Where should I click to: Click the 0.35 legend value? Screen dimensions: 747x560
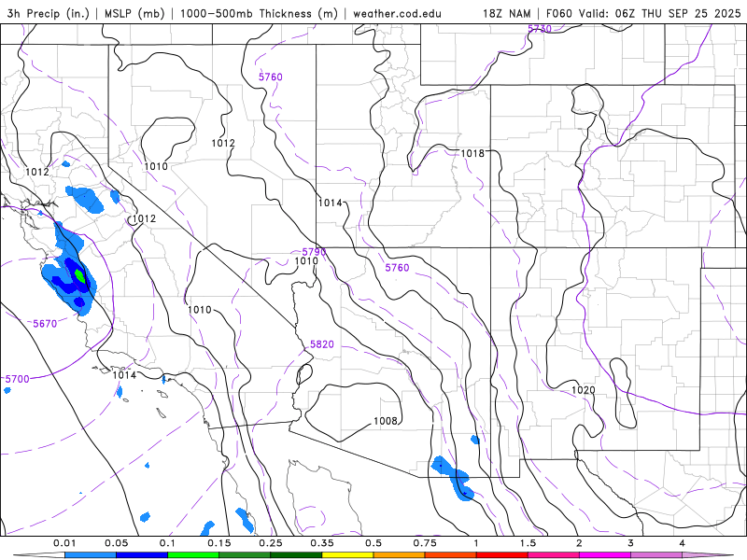click(322, 543)
